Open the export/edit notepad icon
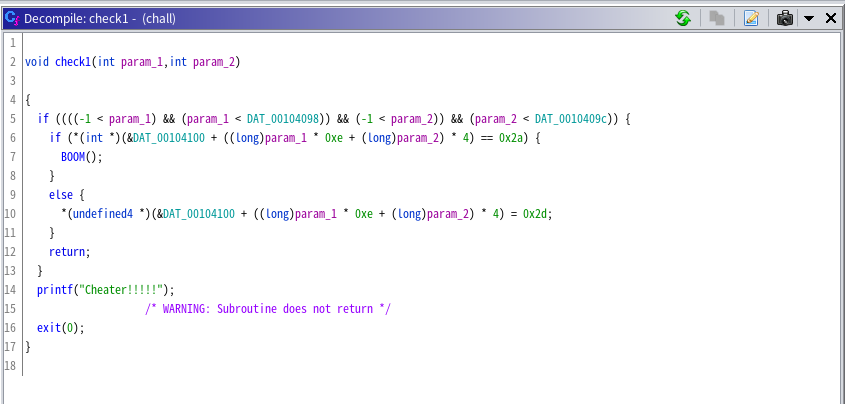The width and height of the screenshot is (845, 404). click(751, 19)
